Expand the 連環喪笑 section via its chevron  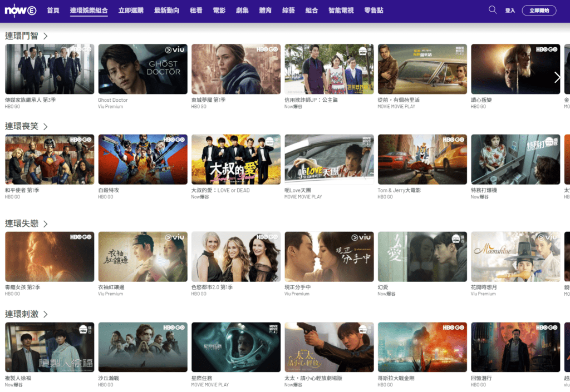point(46,126)
